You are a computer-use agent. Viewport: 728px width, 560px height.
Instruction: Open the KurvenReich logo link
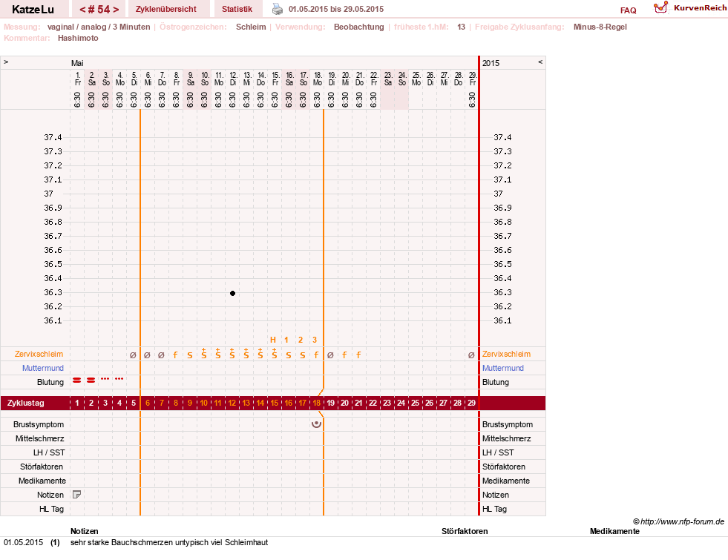click(690, 8)
